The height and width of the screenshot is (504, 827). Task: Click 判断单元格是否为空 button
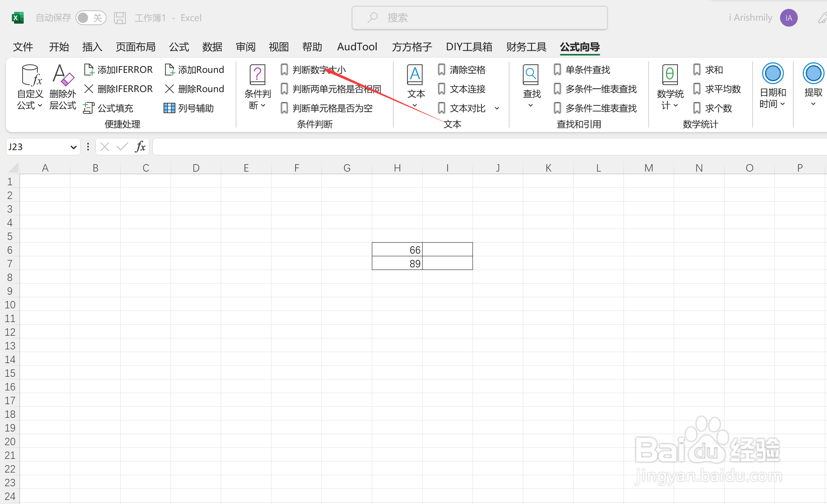click(x=332, y=108)
